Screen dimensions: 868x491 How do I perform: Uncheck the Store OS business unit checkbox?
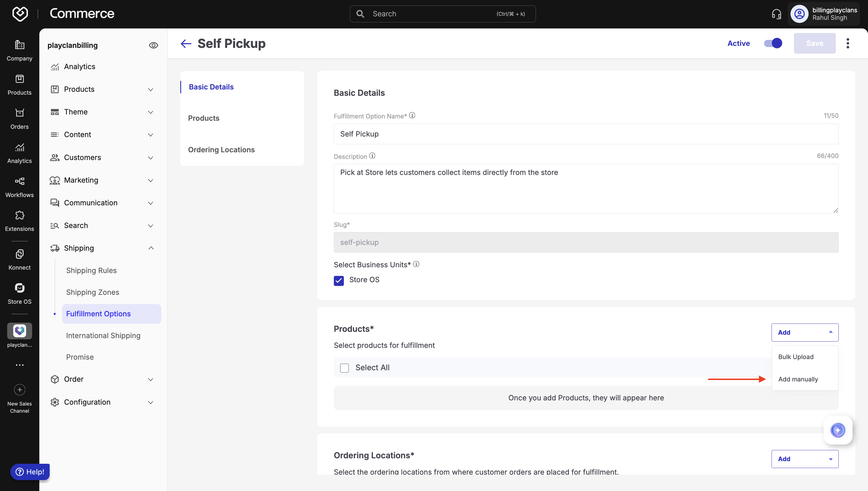click(x=338, y=280)
